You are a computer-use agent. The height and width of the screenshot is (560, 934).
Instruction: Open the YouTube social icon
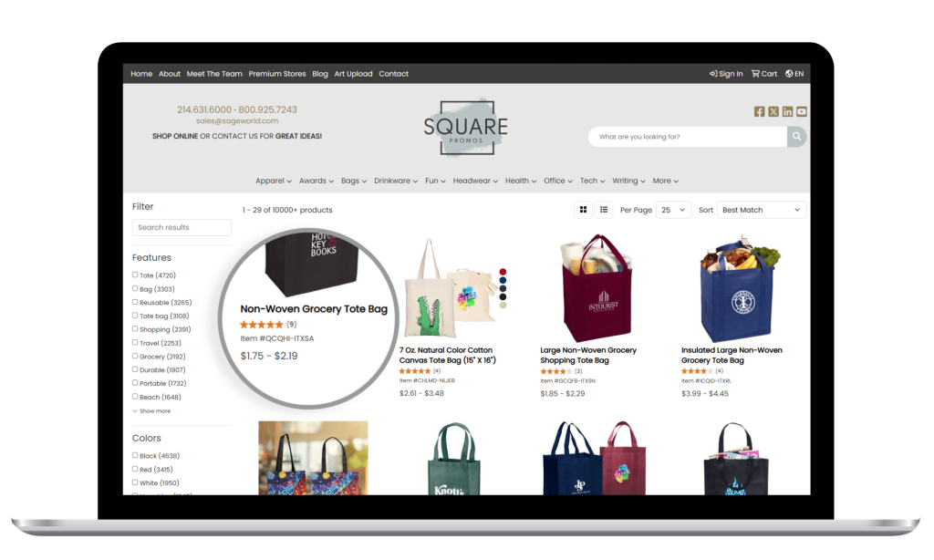click(x=802, y=111)
